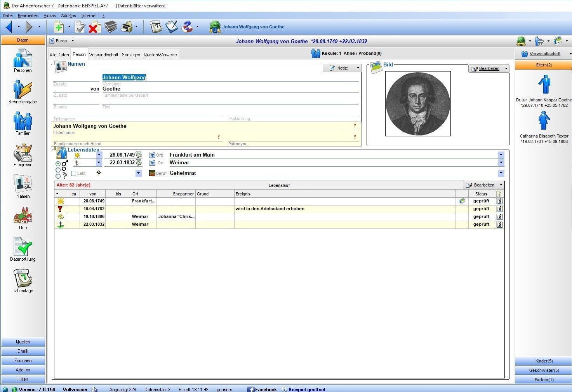The width and height of the screenshot is (572, 392).
Task: Open the Extras menu
Action: 49,16
